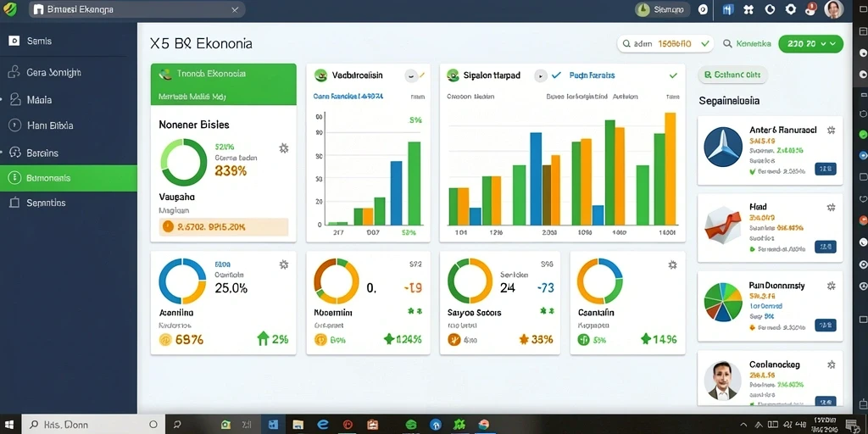Select Bumonenis in the left sidebar

coord(69,178)
